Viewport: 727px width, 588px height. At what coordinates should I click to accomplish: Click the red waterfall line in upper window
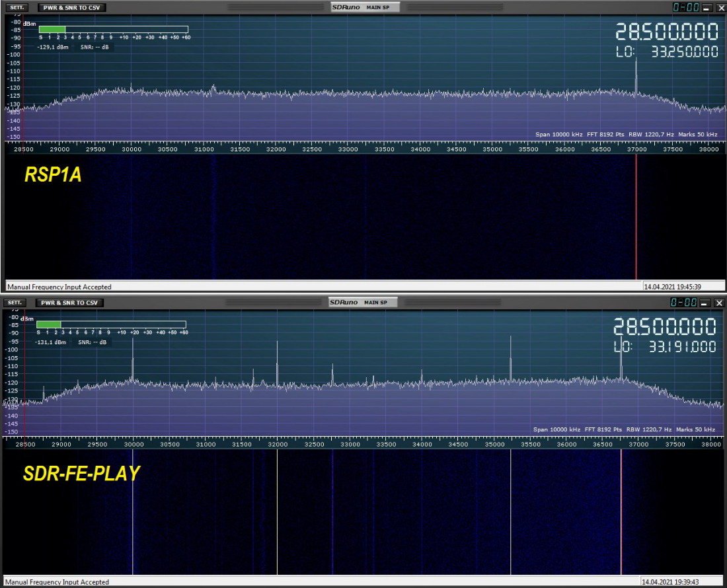[x=636, y=217]
